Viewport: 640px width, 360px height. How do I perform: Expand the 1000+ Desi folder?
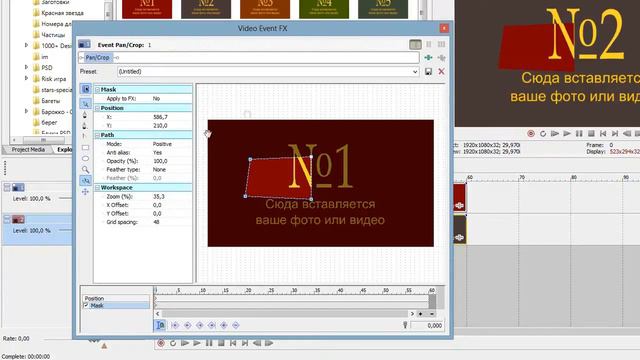coord(27,45)
